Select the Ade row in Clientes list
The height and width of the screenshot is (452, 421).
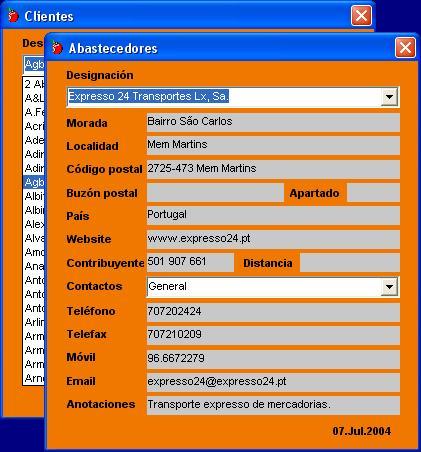34,140
